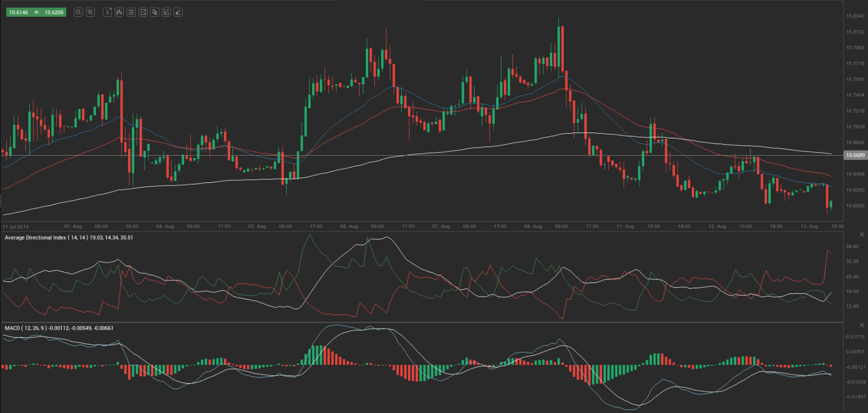Close the Average Directional Index panel
The width and height of the screenshot is (868, 413).
pyautogui.click(x=862, y=234)
